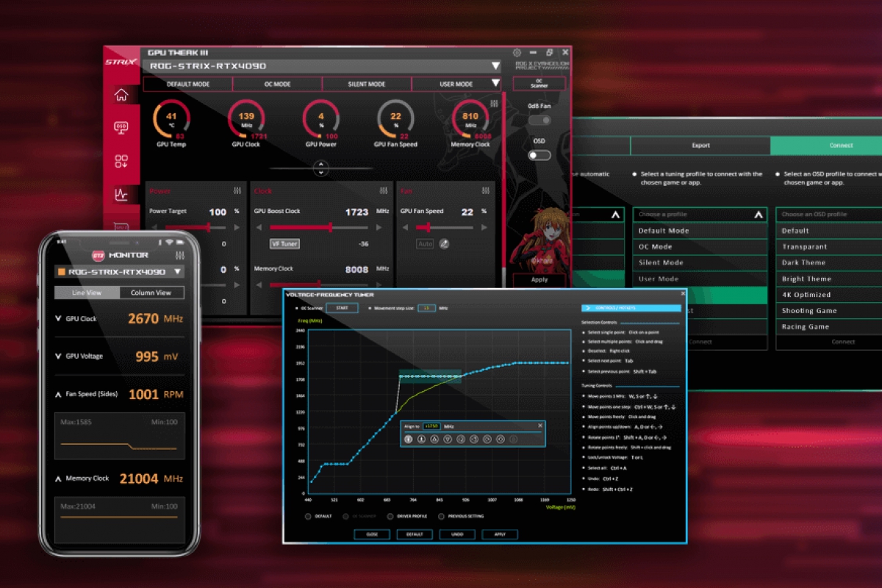Open the utilities download icon in sidebar

pos(121,162)
